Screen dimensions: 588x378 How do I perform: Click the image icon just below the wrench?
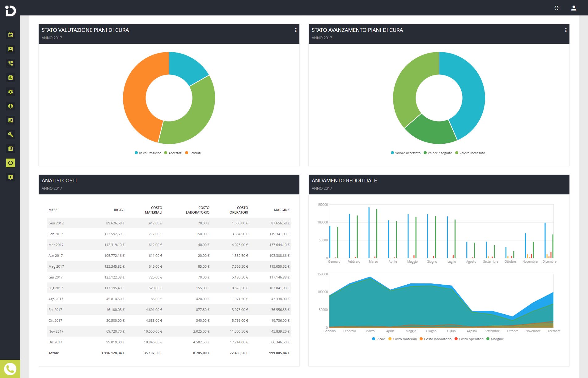tap(11, 149)
